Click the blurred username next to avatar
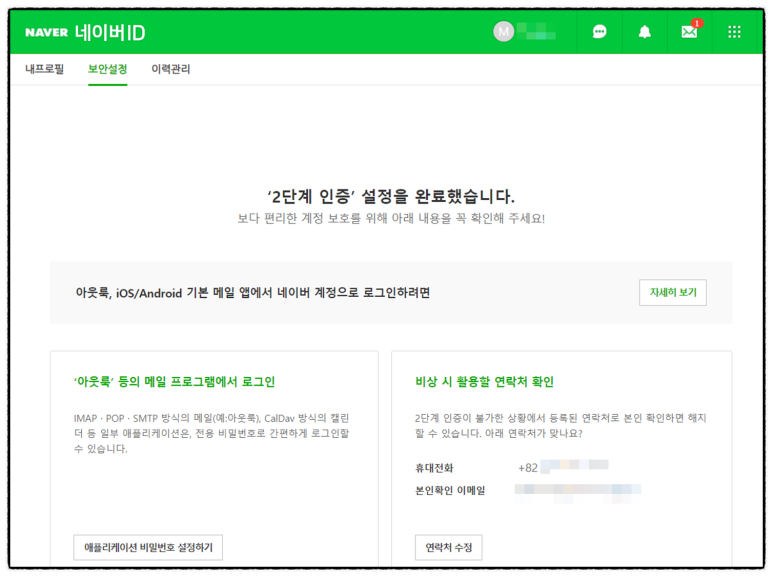 [536, 32]
